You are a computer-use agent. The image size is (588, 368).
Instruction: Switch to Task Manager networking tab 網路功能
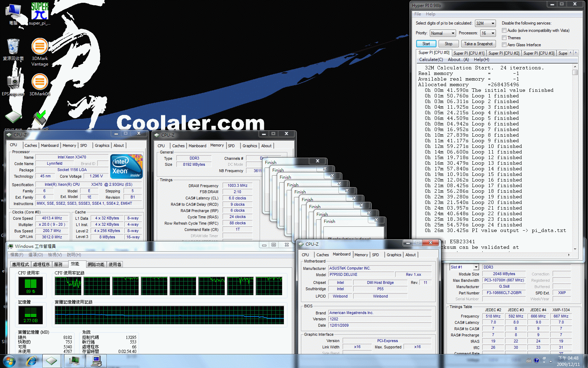pos(96,265)
